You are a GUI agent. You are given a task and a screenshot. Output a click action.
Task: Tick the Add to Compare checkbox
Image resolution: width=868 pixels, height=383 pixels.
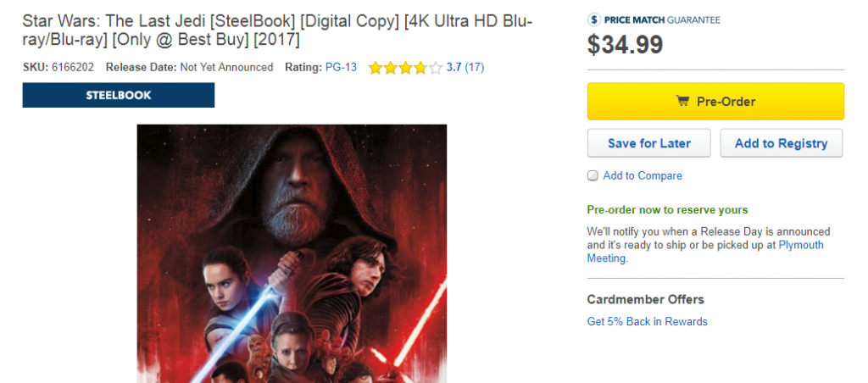coord(593,176)
